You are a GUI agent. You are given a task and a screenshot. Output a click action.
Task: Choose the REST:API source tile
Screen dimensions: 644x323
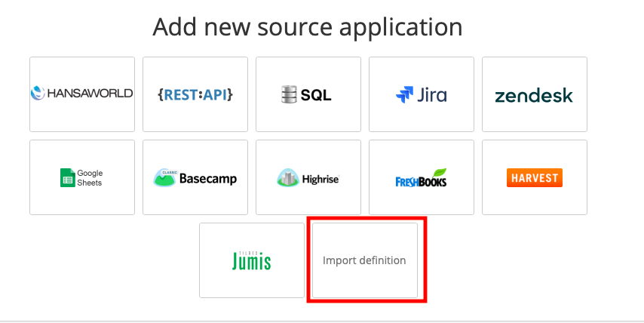pyautogui.click(x=195, y=94)
